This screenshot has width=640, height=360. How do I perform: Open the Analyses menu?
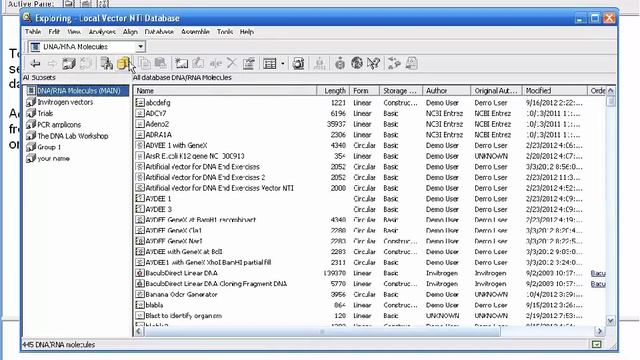102,31
